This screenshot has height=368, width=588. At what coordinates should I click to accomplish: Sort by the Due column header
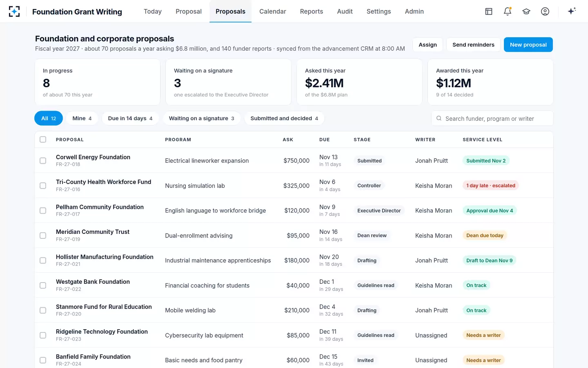click(325, 139)
